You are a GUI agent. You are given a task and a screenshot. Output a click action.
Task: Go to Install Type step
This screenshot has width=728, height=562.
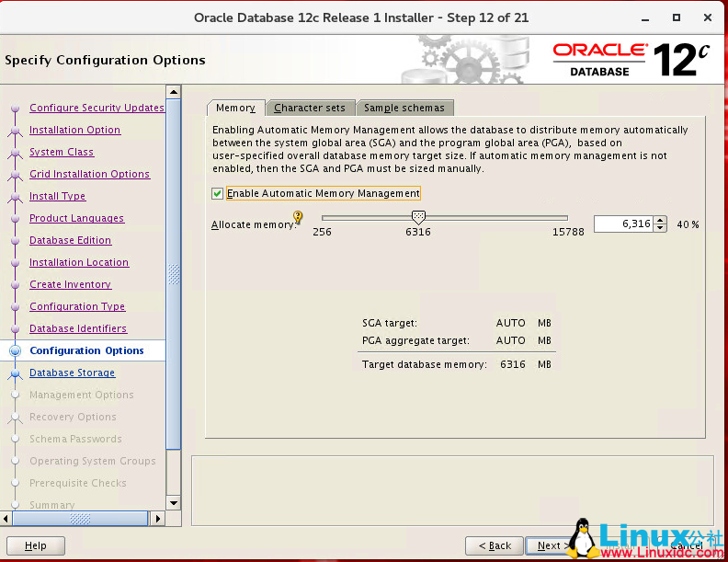click(x=57, y=196)
